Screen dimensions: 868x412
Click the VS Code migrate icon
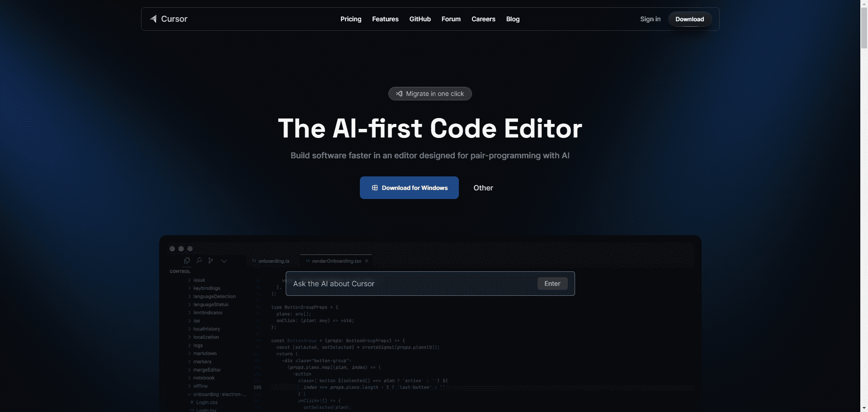pyautogui.click(x=399, y=94)
